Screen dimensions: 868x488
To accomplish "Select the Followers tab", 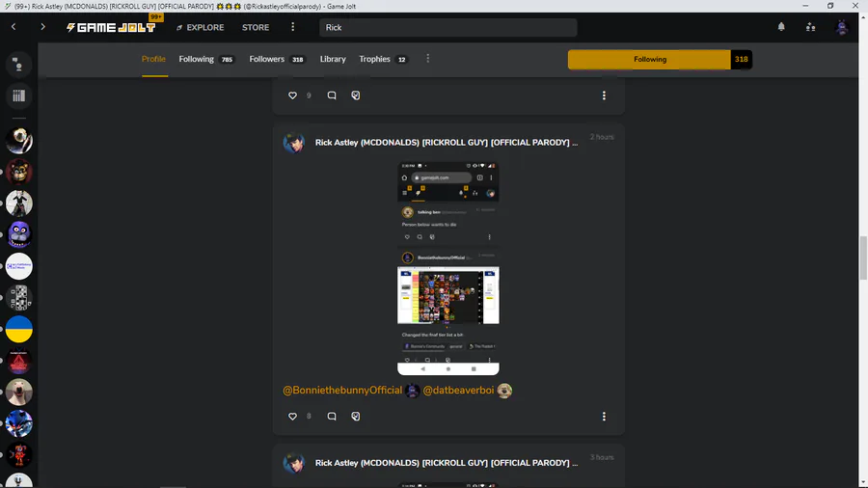I will 277,59.
